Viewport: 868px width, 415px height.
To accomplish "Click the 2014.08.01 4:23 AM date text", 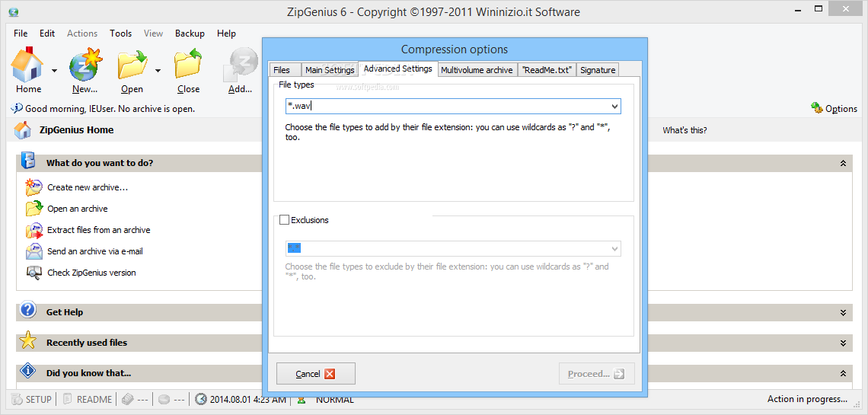I will click(x=248, y=399).
